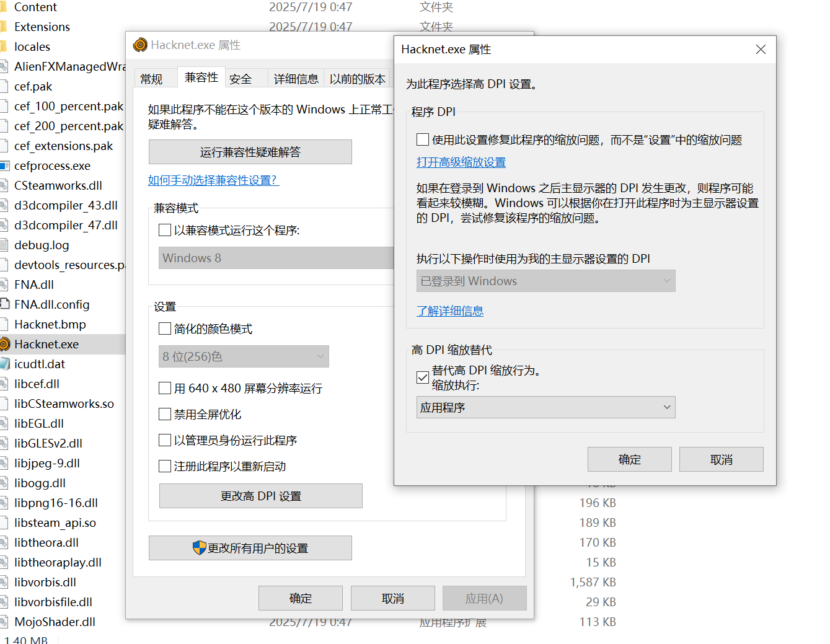Click the icudtl.dat file icon
The image size is (830, 644).
pyautogui.click(x=4, y=364)
